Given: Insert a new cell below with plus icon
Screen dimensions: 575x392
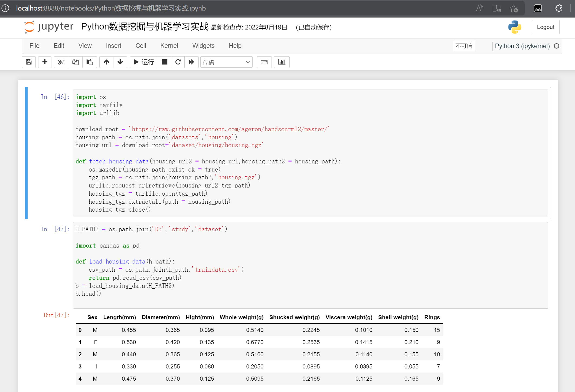Looking at the screenshot, I should point(45,62).
